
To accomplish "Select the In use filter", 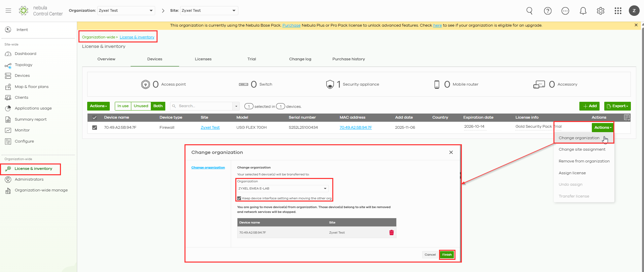I will click(123, 106).
